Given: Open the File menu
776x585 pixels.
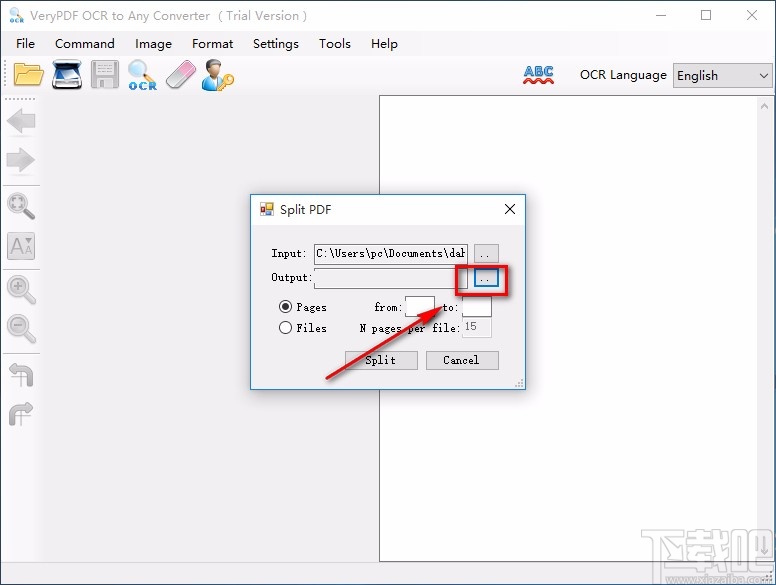Looking at the screenshot, I should 25,44.
